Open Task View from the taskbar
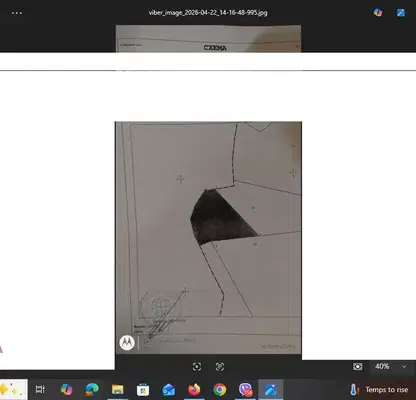The image size is (416, 400). click(40, 389)
